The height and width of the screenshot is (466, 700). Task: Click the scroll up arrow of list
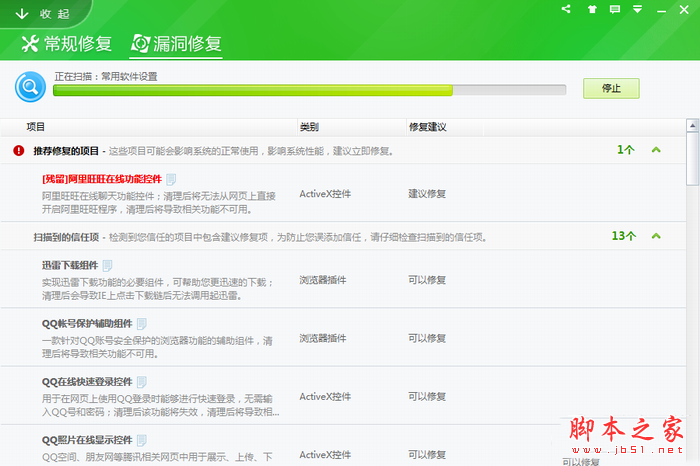(692, 125)
